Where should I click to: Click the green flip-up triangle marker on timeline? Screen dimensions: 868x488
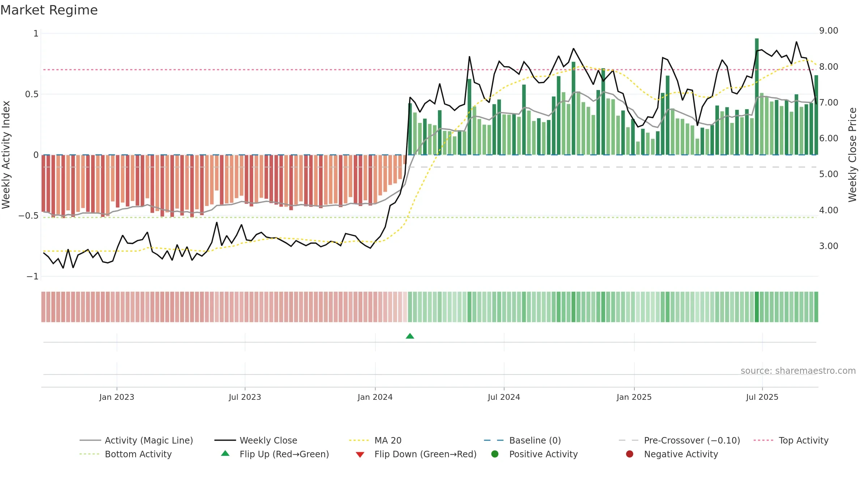[410, 336]
